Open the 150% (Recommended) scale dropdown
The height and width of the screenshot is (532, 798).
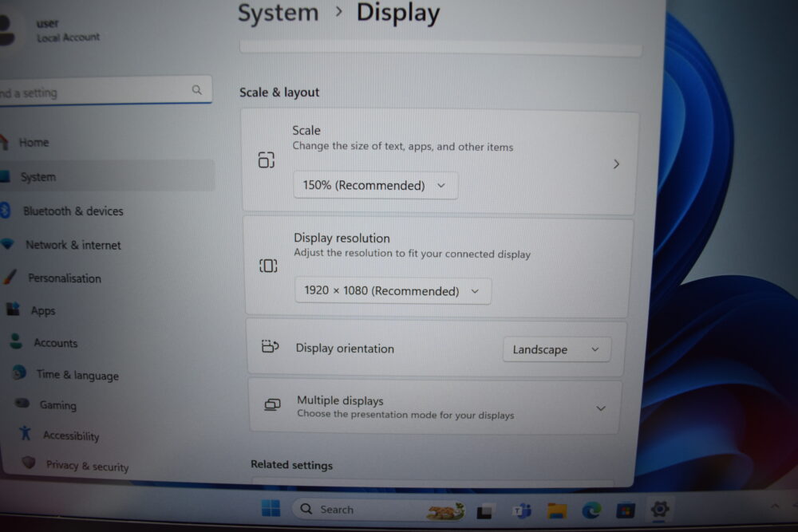(x=375, y=185)
